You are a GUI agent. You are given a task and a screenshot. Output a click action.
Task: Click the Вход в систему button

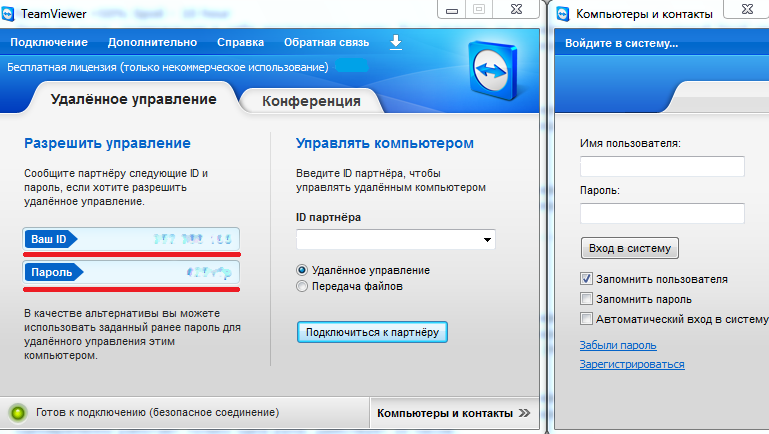point(630,248)
